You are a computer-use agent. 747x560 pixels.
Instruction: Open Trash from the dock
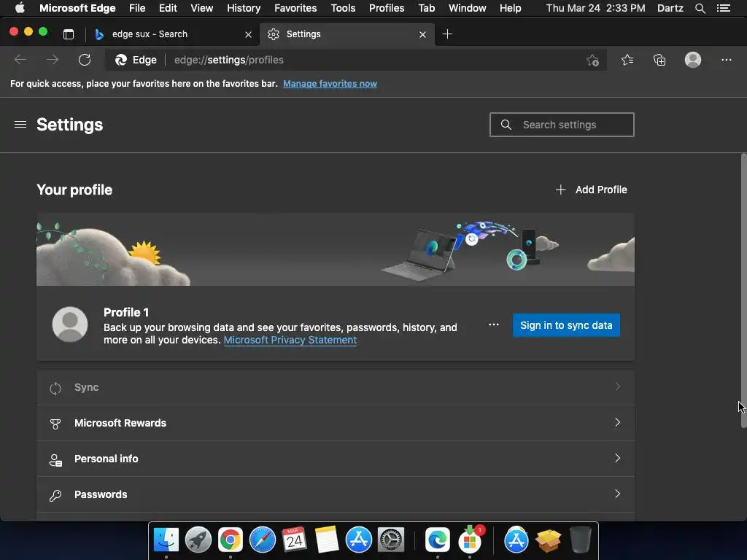580,540
